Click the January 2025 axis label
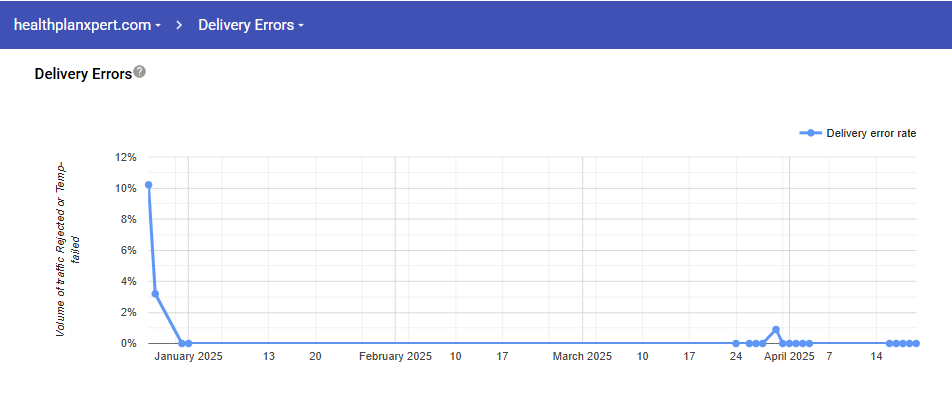The width and height of the screenshot is (952, 405). 189,356
